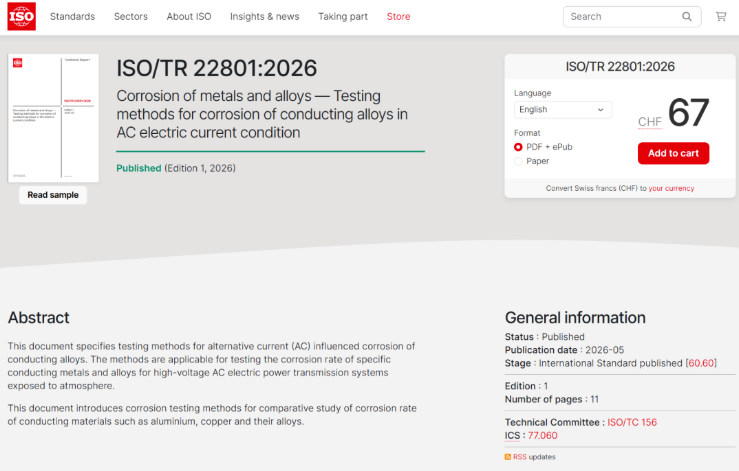Screen dimensions: 739x471
Task: Click the ISO logo home icon
Action: [22, 17]
